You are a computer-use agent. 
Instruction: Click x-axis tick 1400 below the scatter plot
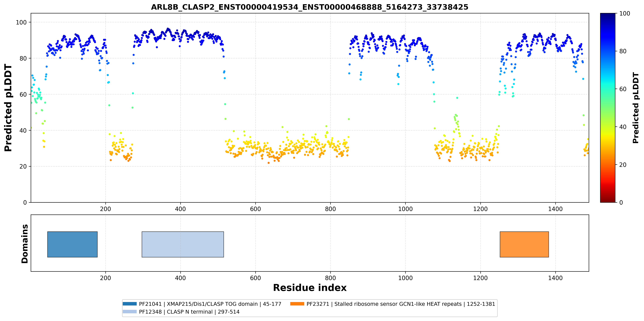[555, 209]
